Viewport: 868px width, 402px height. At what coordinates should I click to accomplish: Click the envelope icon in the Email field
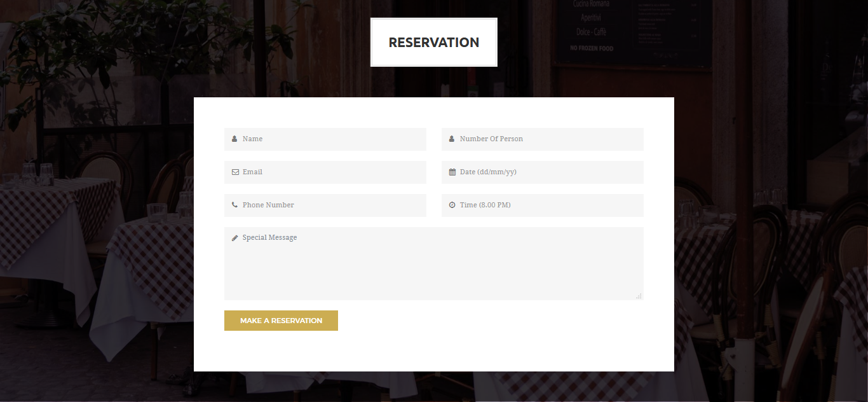235,172
